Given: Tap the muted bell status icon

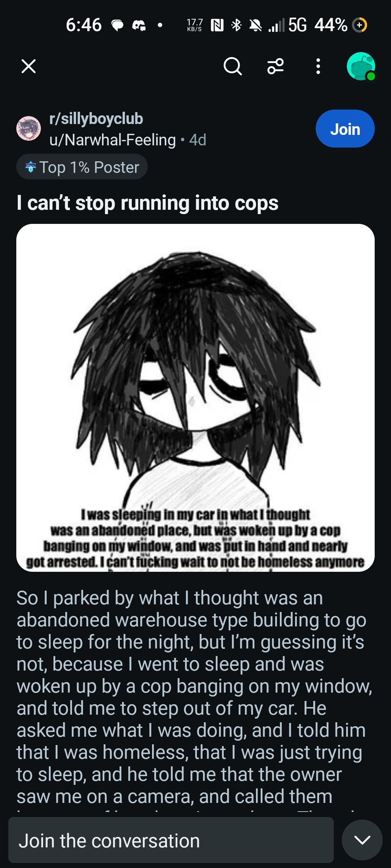Looking at the screenshot, I should (256, 25).
